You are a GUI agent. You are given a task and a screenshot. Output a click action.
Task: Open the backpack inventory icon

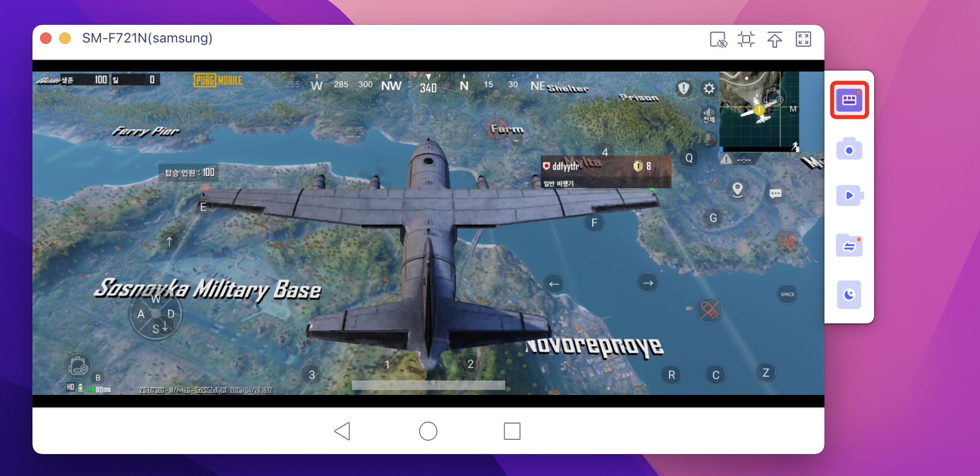tap(78, 366)
